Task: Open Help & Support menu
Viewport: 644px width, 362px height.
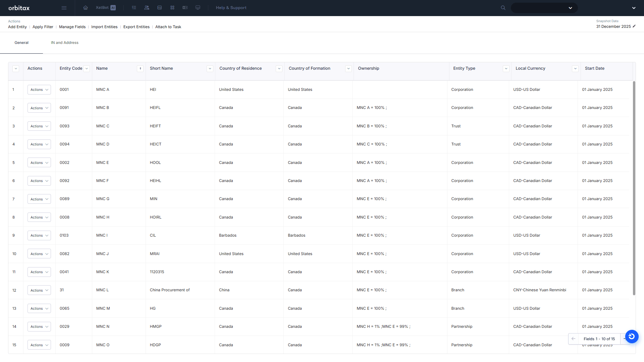Action: [231, 8]
